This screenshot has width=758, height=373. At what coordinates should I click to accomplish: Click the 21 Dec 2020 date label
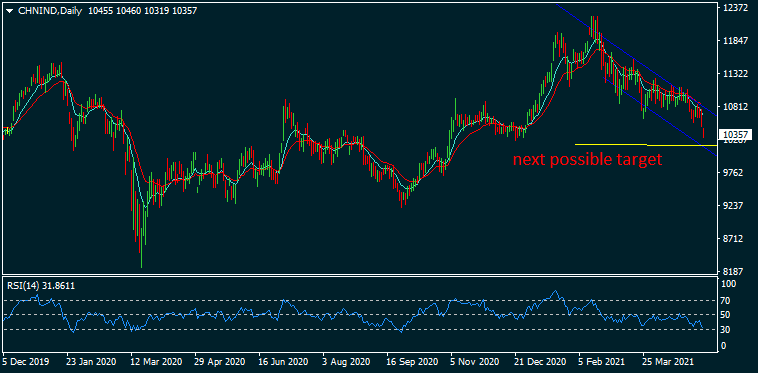[539, 361]
